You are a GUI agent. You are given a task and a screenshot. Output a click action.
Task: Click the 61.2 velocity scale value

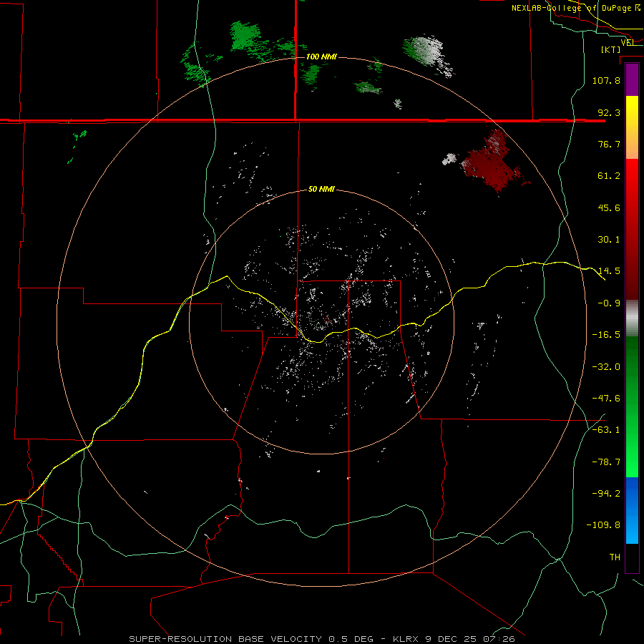click(609, 176)
